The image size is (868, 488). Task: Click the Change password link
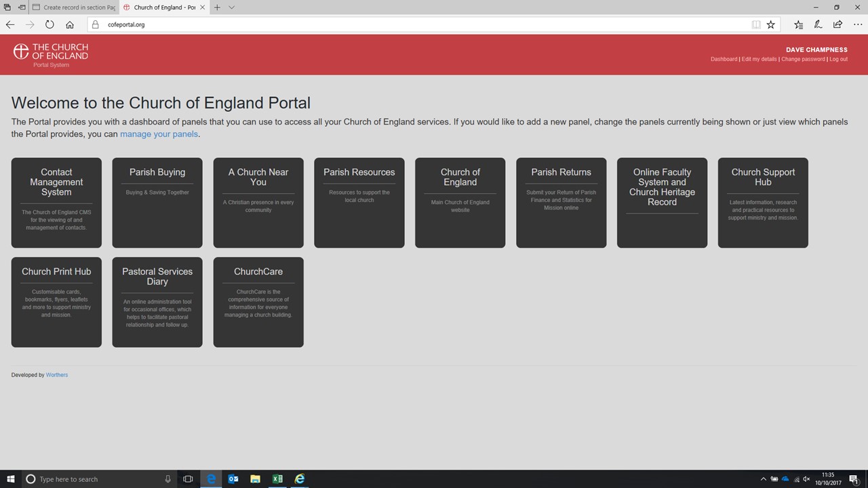[x=803, y=59]
